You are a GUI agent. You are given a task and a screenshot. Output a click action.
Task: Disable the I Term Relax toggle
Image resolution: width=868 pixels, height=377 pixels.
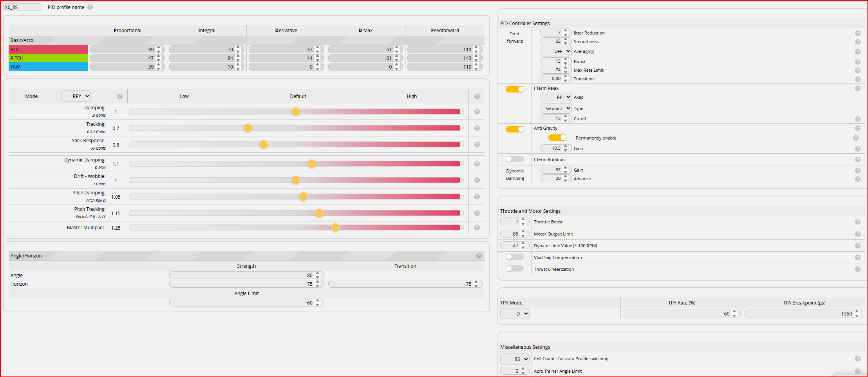(x=515, y=89)
